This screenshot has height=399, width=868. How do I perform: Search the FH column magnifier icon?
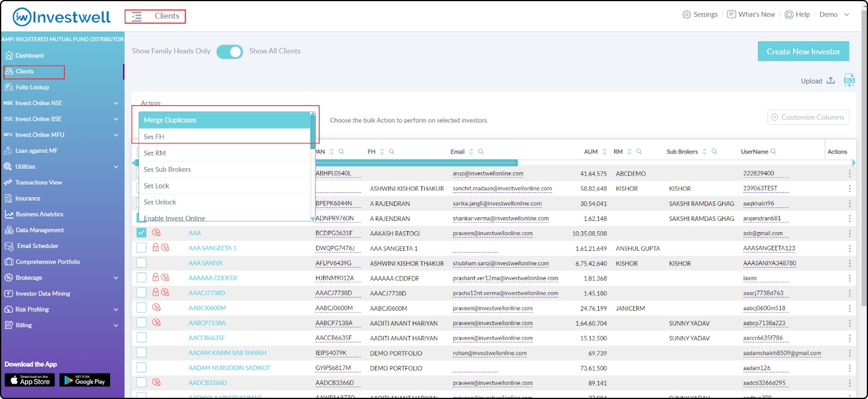click(392, 151)
